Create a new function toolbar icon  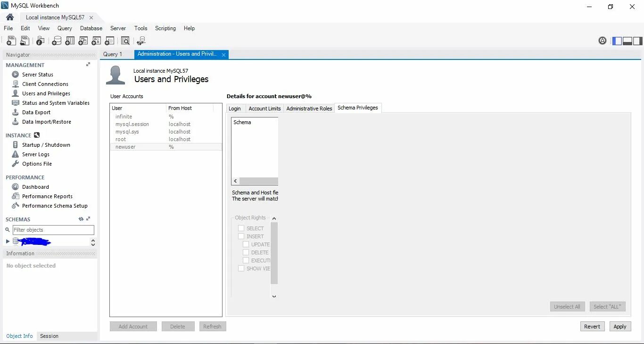click(109, 41)
